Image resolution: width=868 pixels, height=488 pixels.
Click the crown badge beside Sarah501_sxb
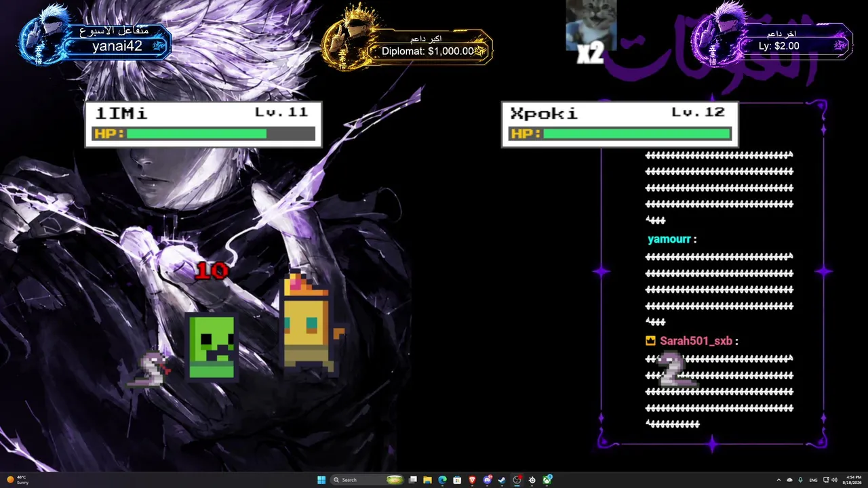pos(651,341)
